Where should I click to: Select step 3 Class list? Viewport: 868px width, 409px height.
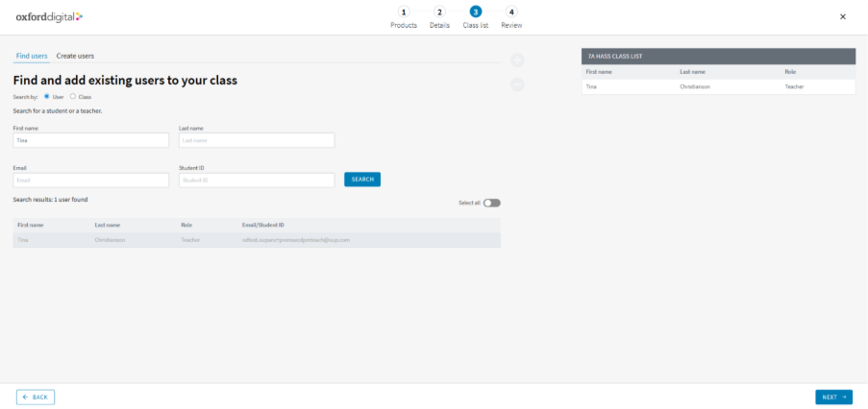(475, 12)
